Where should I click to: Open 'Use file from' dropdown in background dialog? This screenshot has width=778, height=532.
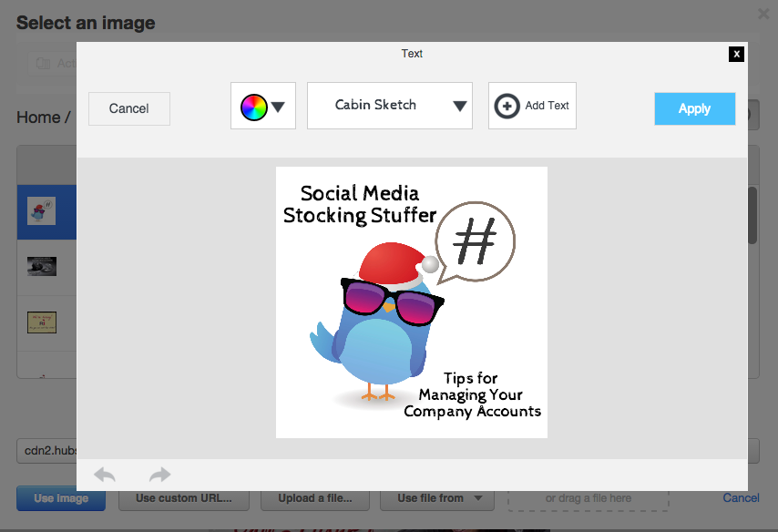pos(437,498)
